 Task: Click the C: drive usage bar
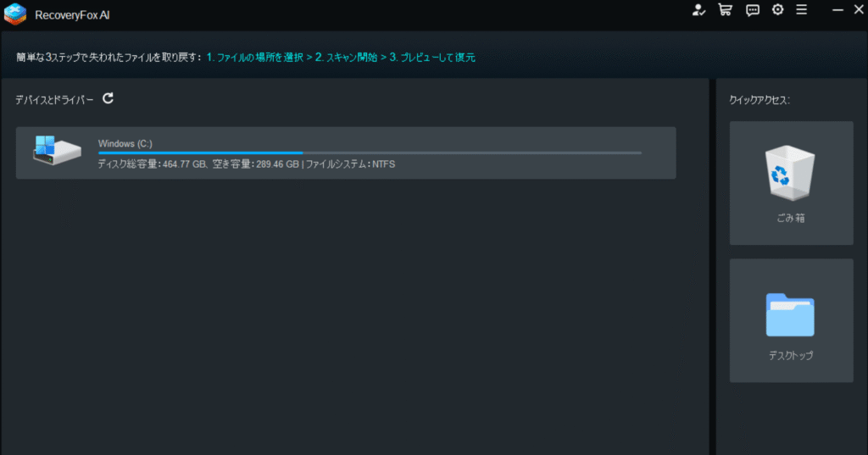[369, 153]
